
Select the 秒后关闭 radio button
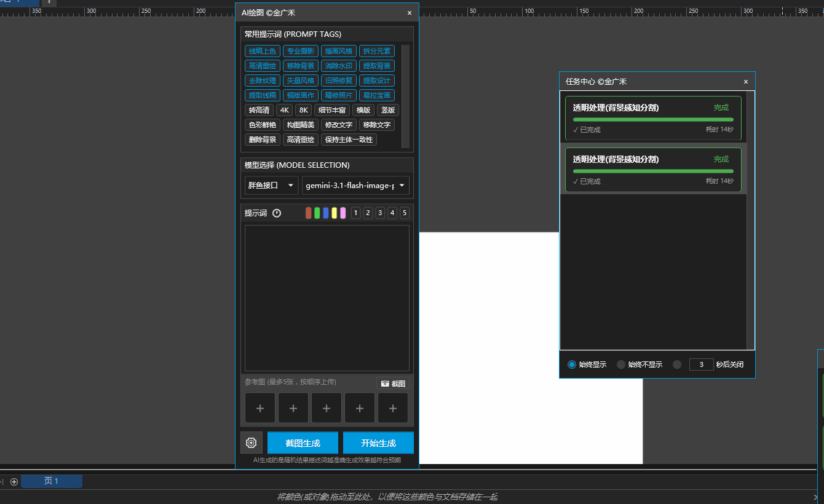click(677, 364)
